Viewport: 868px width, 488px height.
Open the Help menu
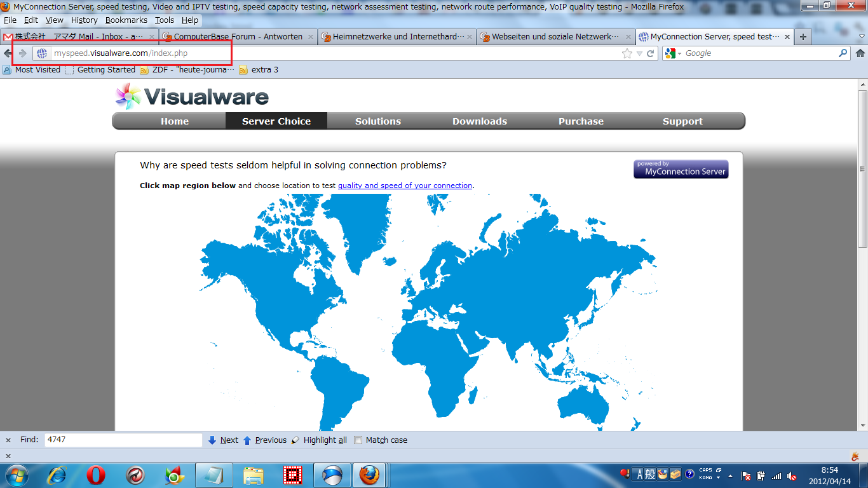pyautogui.click(x=190, y=20)
